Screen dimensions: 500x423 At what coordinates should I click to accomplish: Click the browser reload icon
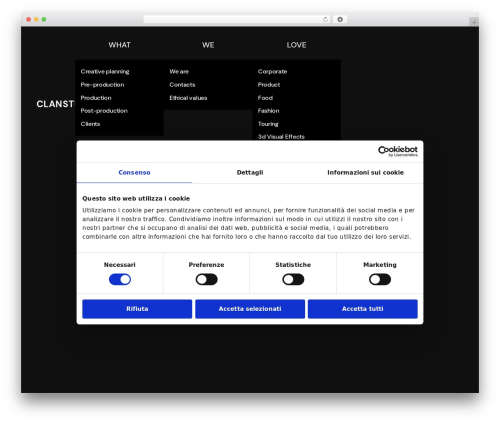[x=325, y=19]
